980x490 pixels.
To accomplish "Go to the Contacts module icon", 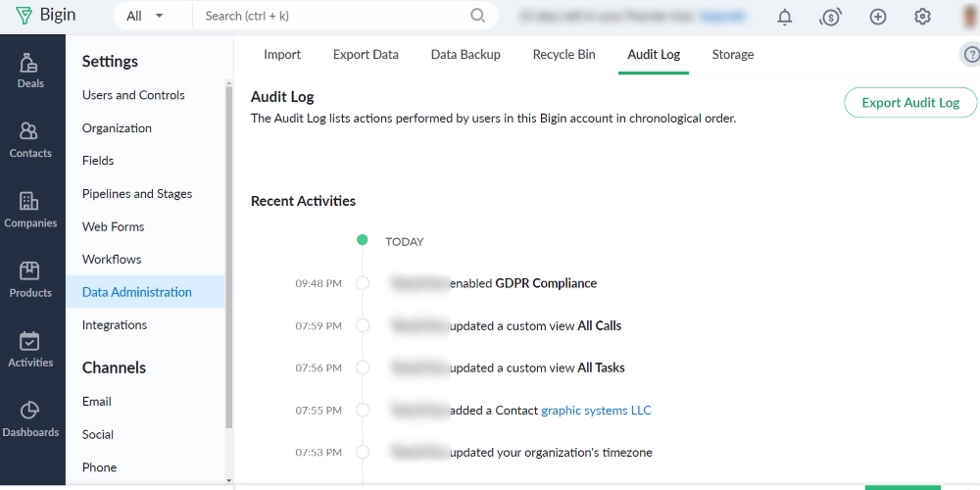I will click(x=30, y=139).
